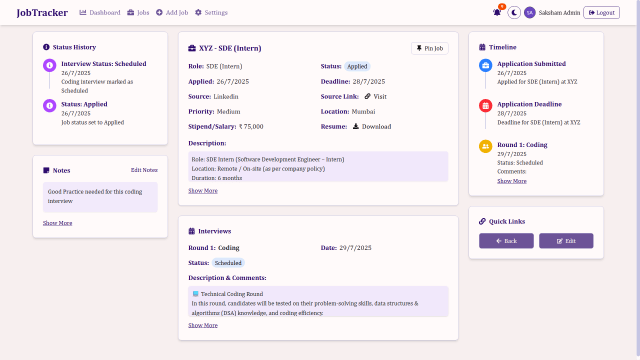Viewport: 640px width, 360px height.
Task: Expand notes with Show More
Action: point(58,223)
